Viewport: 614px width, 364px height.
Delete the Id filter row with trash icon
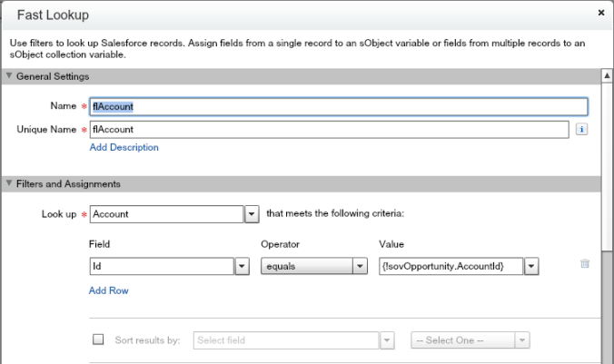585,263
